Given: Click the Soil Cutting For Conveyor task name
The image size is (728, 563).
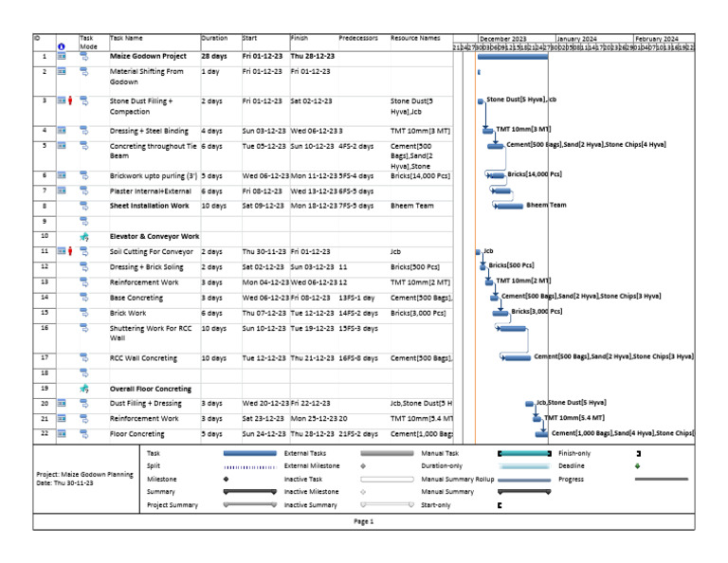Looking at the screenshot, I should (152, 251).
